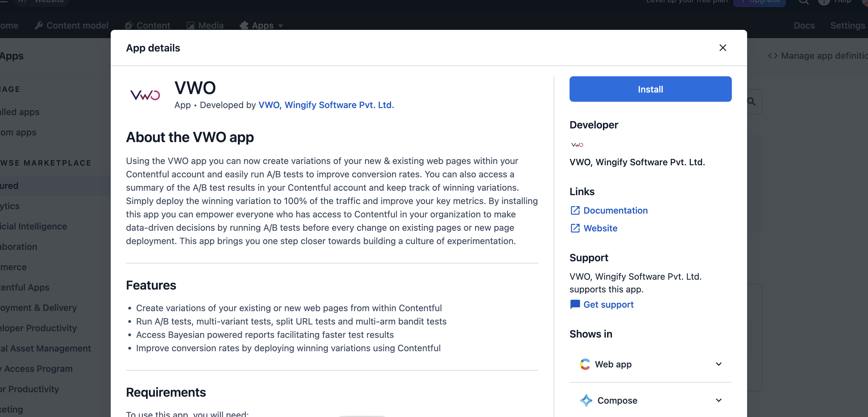Open the Website link
Image resolution: width=868 pixels, height=417 pixels.
pyautogui.click(x=600, y=228)
